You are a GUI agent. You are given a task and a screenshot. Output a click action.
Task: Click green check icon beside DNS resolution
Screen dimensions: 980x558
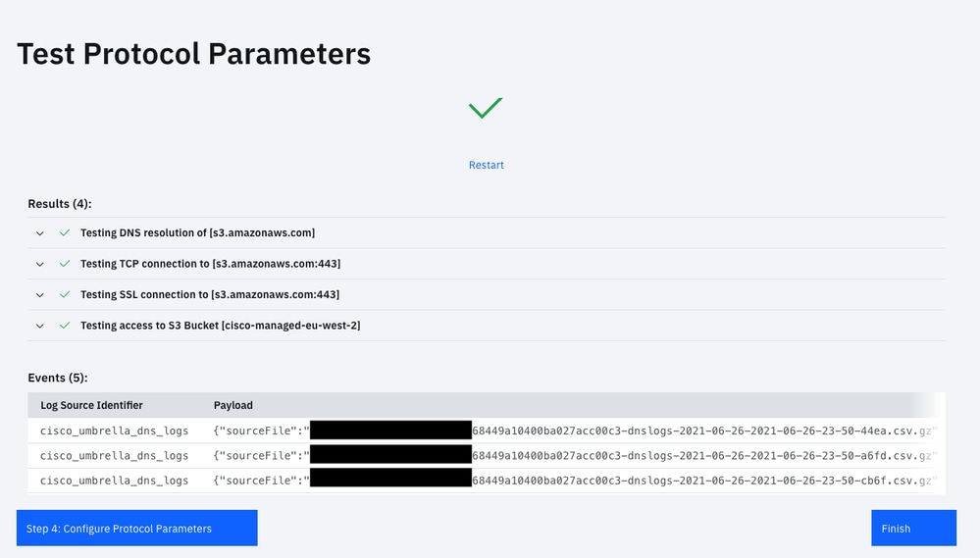pos(65,233)
